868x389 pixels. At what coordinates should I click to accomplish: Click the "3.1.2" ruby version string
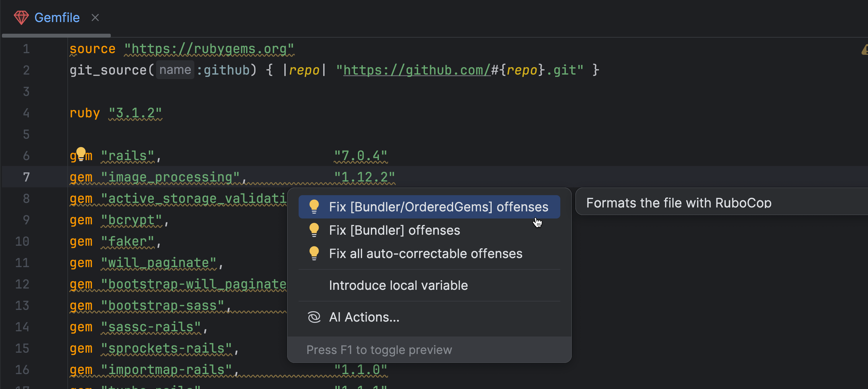[x=135, y=113]
